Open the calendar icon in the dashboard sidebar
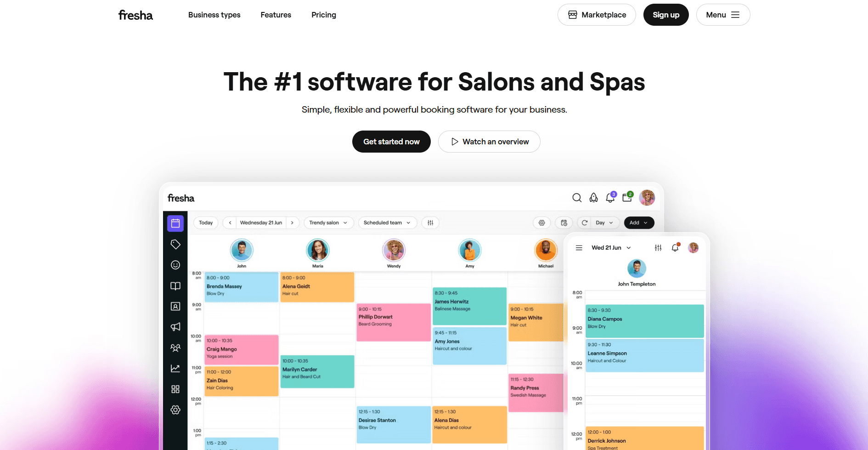Screen dimensions: 868x450 175,223
